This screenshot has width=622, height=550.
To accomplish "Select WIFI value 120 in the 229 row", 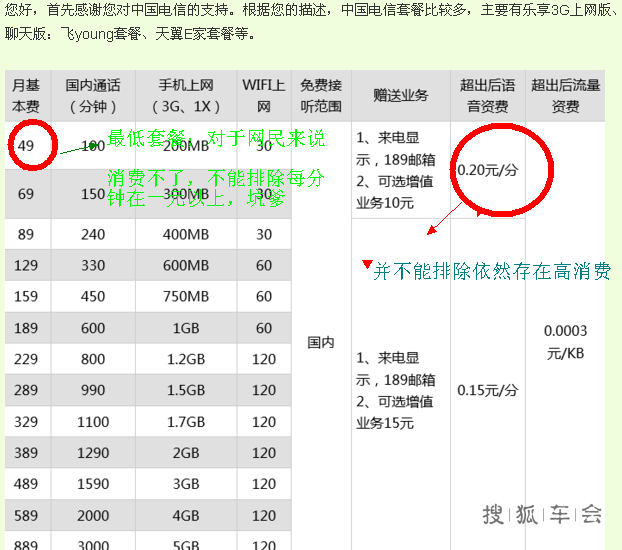I will coord(264,359).
